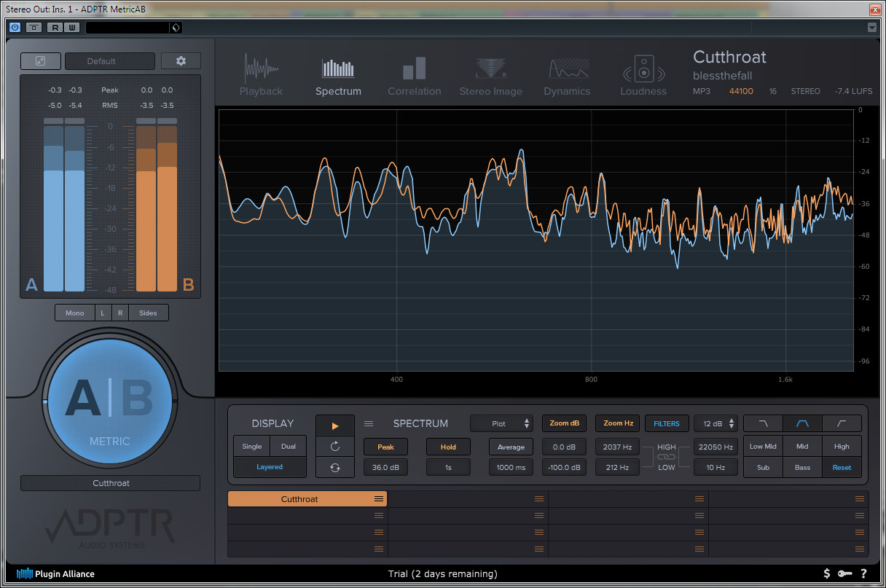Open the Default preset selector
Viewport: 886px width, 588px height.
(x=110, y=61)
